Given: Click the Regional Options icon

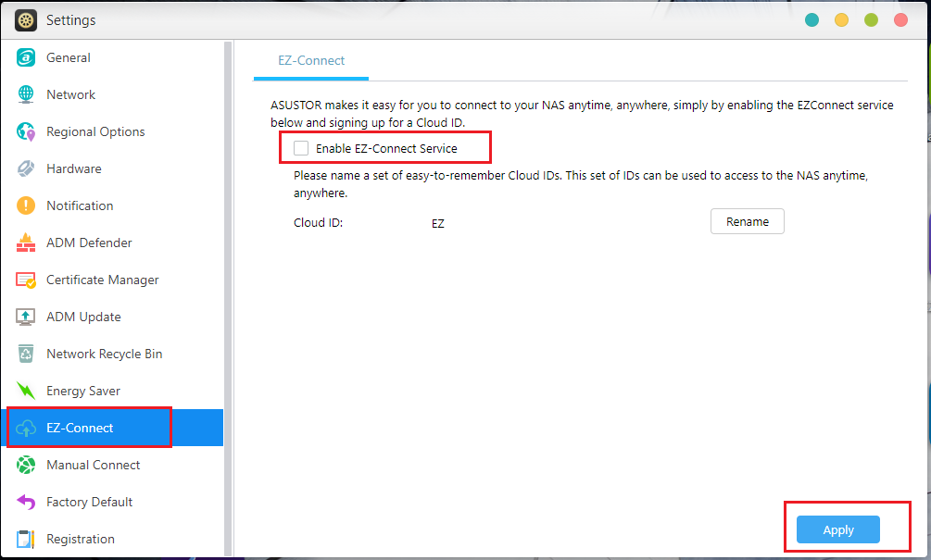Looking at the screenshot, I should (26, 131).
